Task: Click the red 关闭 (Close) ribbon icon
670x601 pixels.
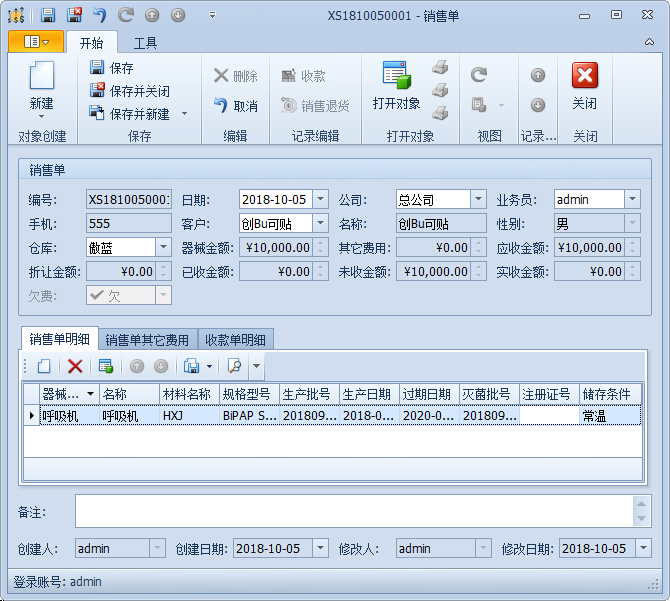Action: [x=584, y=78]
